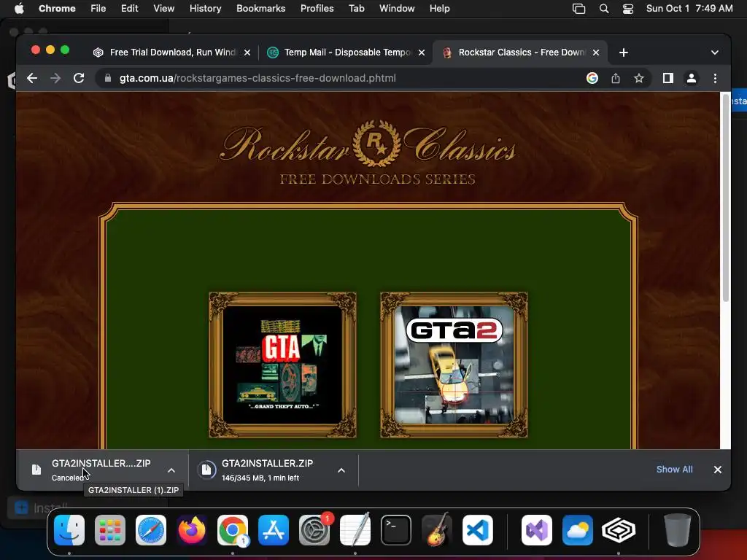Open Terminal from the Dock
Image resolution: width=747 pixels, height=560 pixels.
pyautogui.click(x=396, y=530)
